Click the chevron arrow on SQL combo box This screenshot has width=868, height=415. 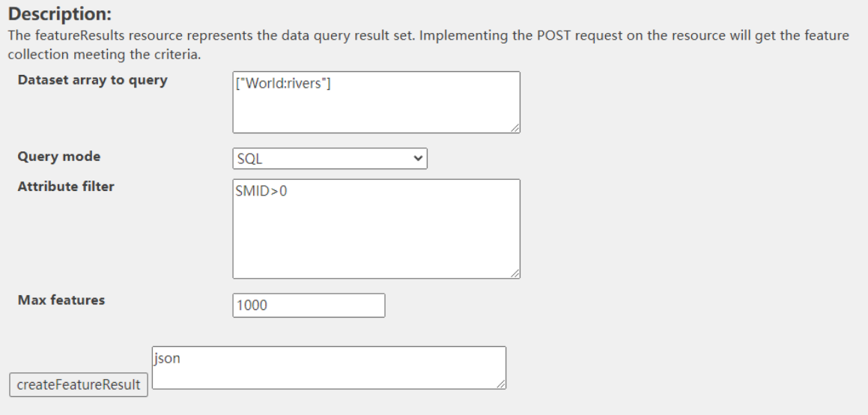pos(418,159)
